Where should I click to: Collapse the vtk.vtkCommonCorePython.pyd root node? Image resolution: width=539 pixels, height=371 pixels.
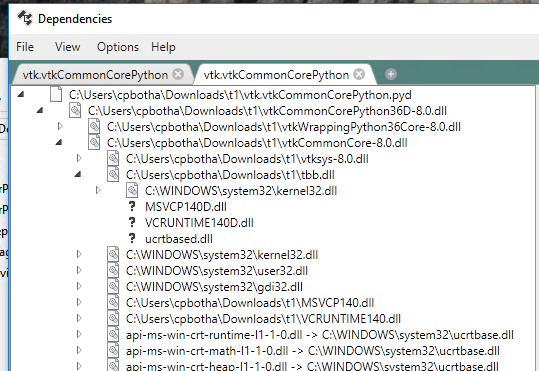pyautogui.click(x=21, y=94)
